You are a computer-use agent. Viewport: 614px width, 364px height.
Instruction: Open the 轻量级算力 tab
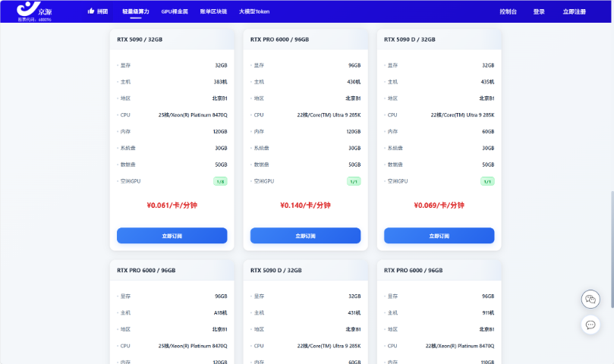point(136,11)
